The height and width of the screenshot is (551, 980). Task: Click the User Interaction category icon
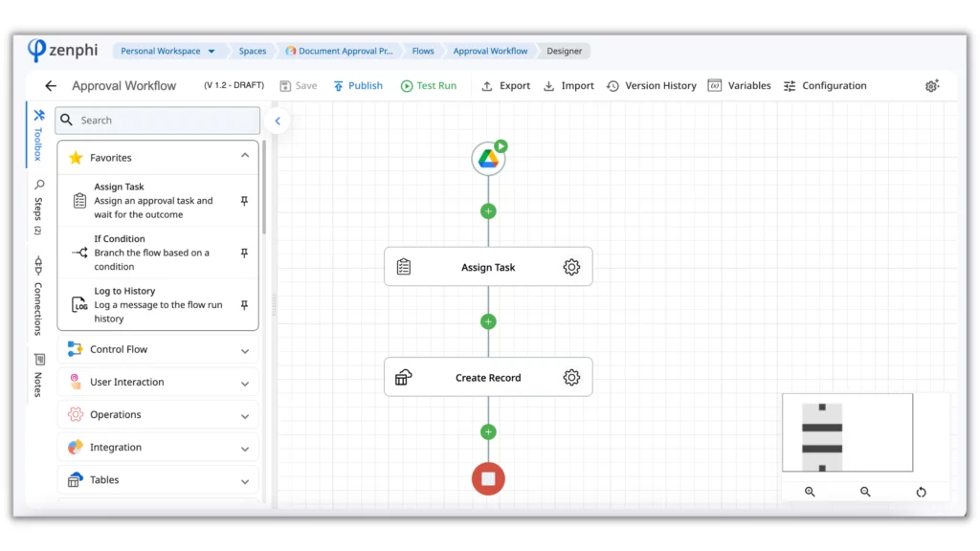tap(75, 382)
